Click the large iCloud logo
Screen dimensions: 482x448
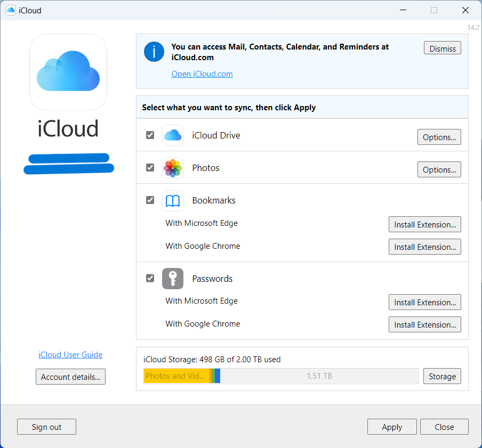[x=68, y=72]
